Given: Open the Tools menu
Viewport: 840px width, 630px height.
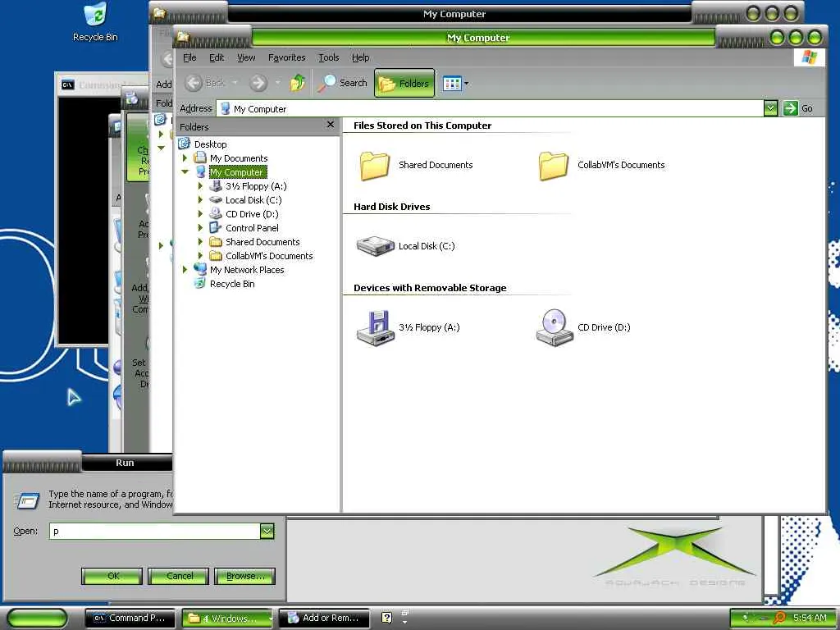Looking at the screenshot, I should coord(328,57).
